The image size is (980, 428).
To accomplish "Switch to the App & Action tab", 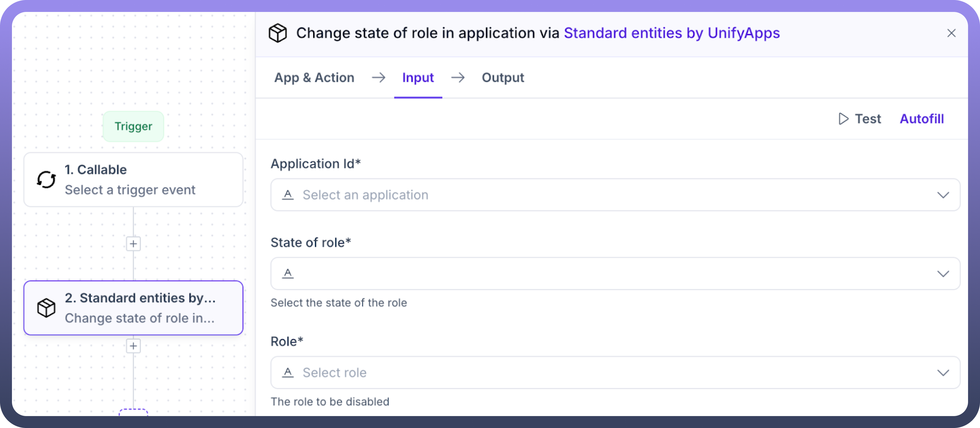I will coord(314,78).
